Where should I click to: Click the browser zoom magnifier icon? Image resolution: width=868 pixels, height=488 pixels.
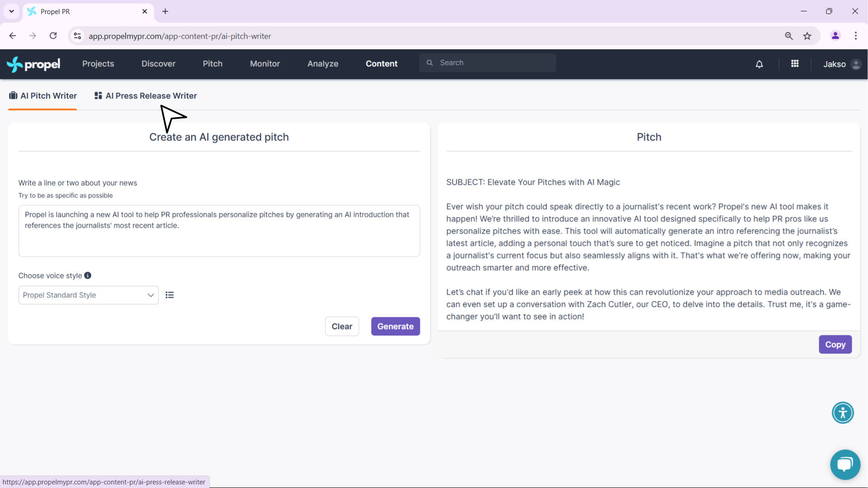click(789, 36)
